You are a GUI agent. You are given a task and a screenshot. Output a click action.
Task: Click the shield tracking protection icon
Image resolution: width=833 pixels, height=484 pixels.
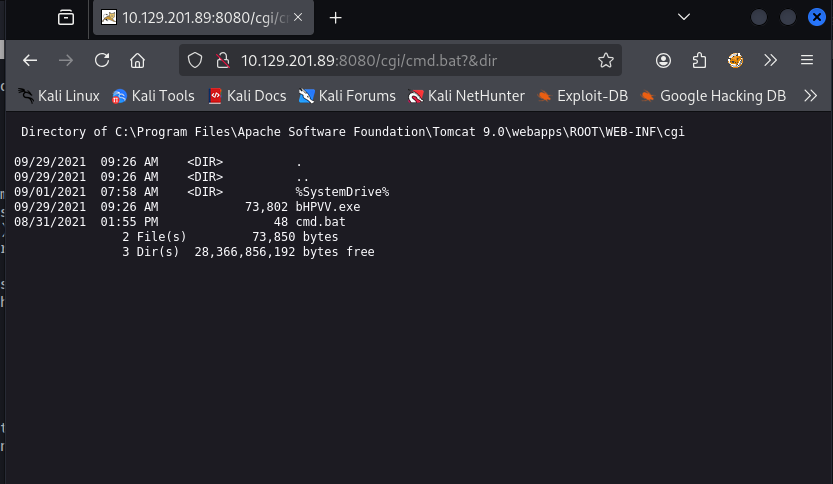click(x=195, y=60)
